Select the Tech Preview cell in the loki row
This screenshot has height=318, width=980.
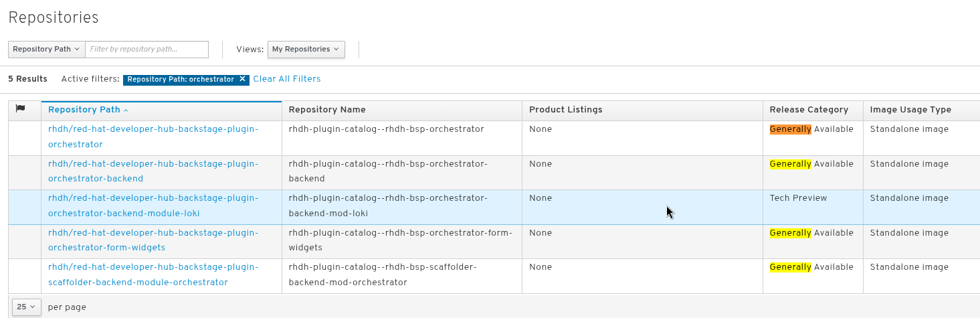798,198
